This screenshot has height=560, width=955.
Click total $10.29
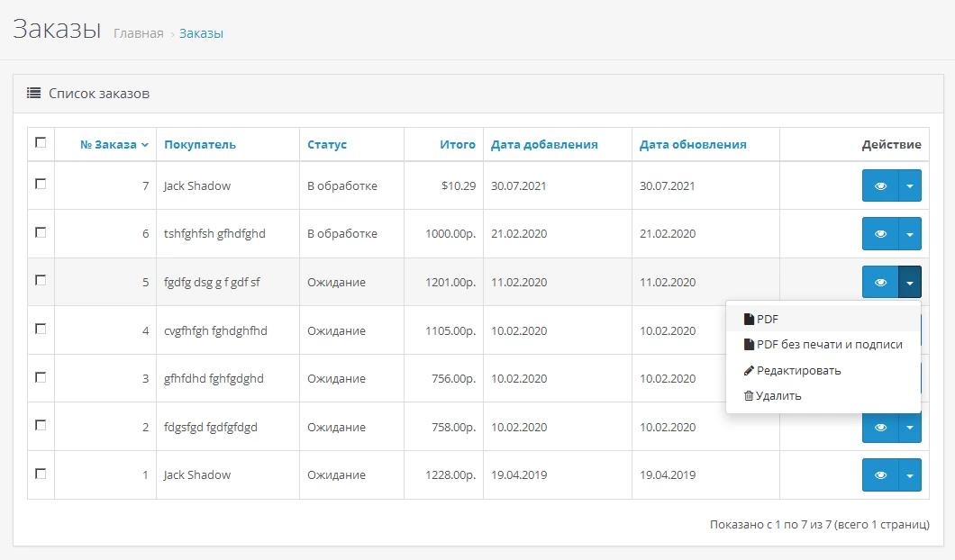click(x=459, y=185)
